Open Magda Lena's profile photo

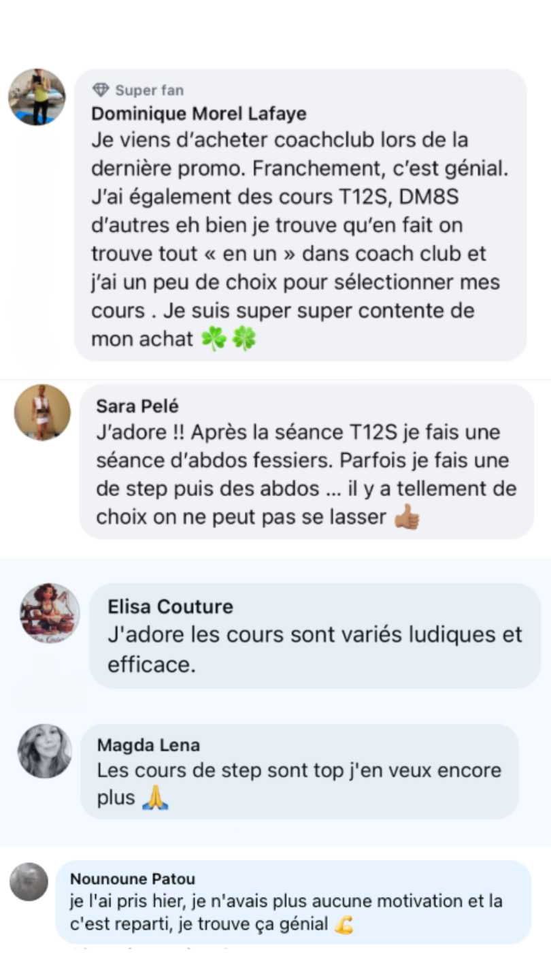point(44,751)
